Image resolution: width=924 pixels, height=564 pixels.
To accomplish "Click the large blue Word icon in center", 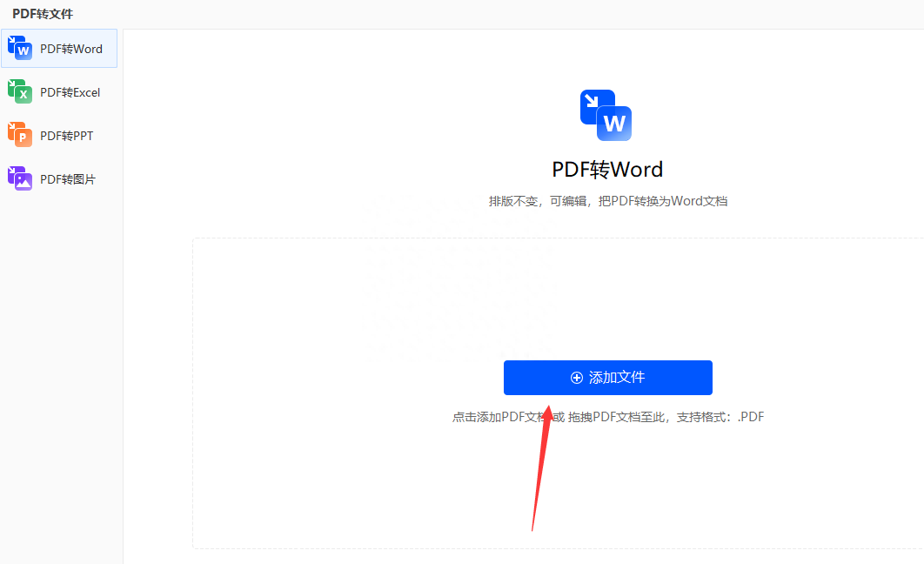I will [x=606, y=115].
